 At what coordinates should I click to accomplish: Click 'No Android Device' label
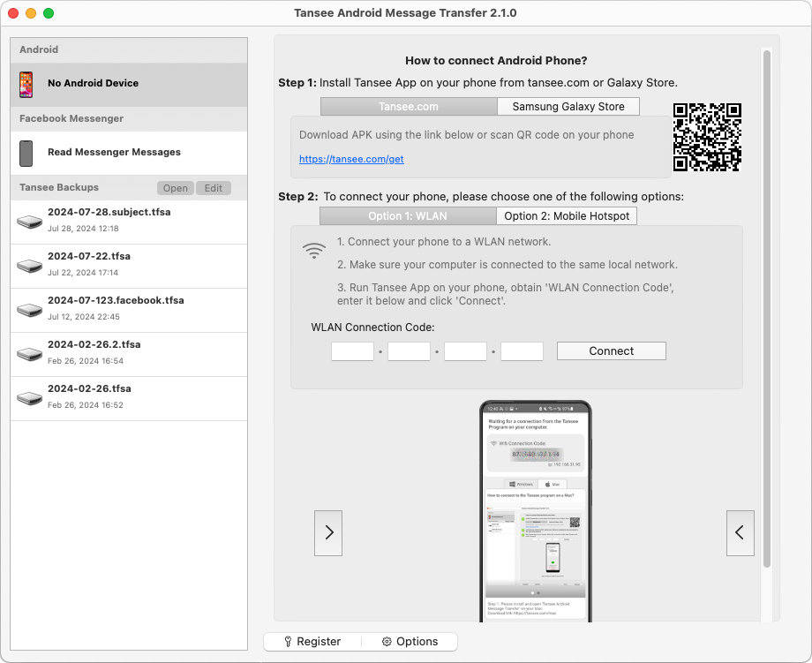pyautogui.click(x=94, y=83)
